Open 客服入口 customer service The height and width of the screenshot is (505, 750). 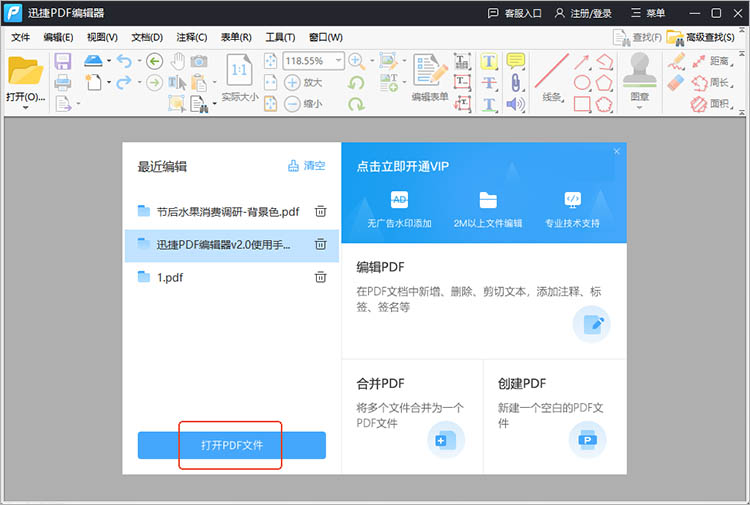514,13
